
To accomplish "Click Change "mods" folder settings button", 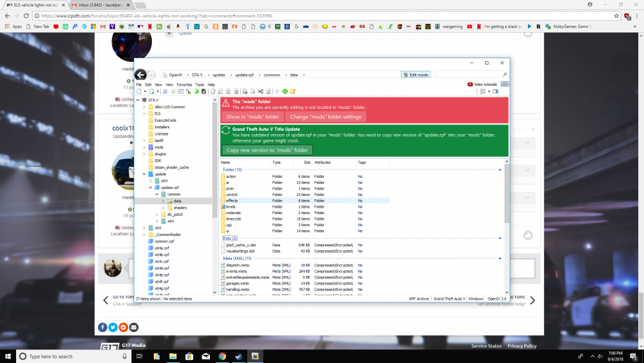I will (325, 117).
